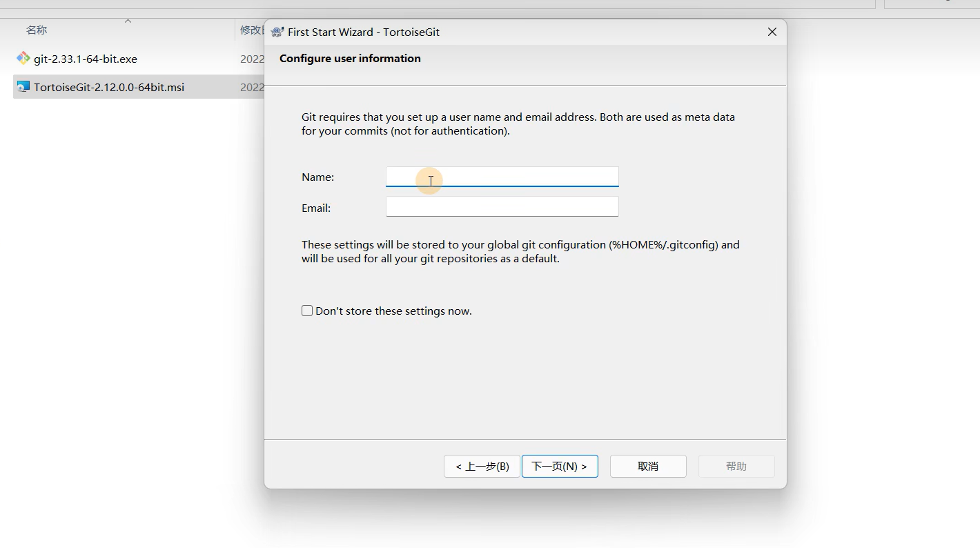Select git-2.33.1-64-bit.exe file icon
The width and height of the screenshot is (980, 548).
[x=23, y=59]
